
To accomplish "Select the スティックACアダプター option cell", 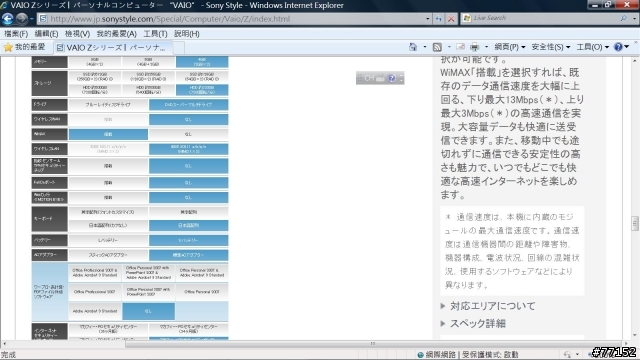I will click(x=108, y=255).
